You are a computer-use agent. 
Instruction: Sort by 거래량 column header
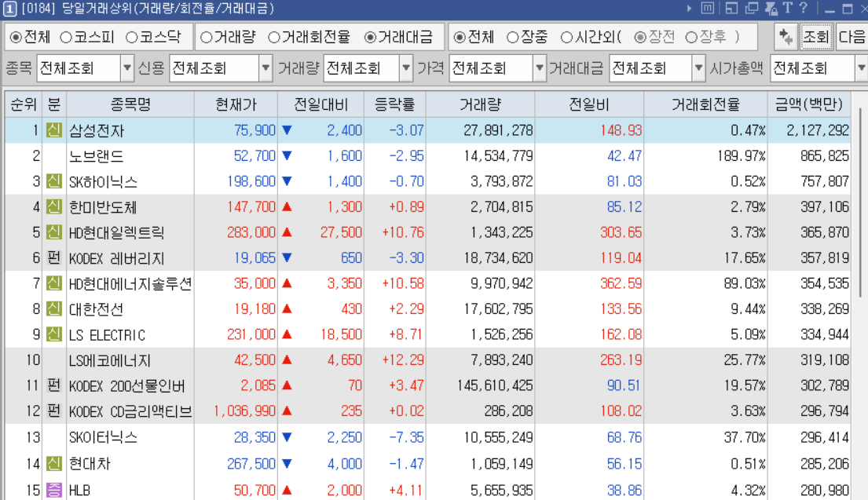tap(480, 104)
